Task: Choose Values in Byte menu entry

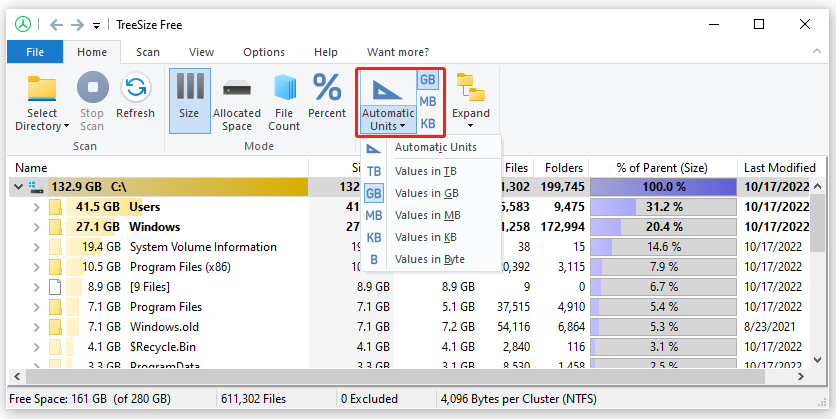Action: pos(431,259)
